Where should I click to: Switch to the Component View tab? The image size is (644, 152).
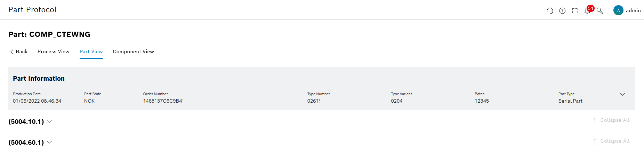click(x=133, y=51)
